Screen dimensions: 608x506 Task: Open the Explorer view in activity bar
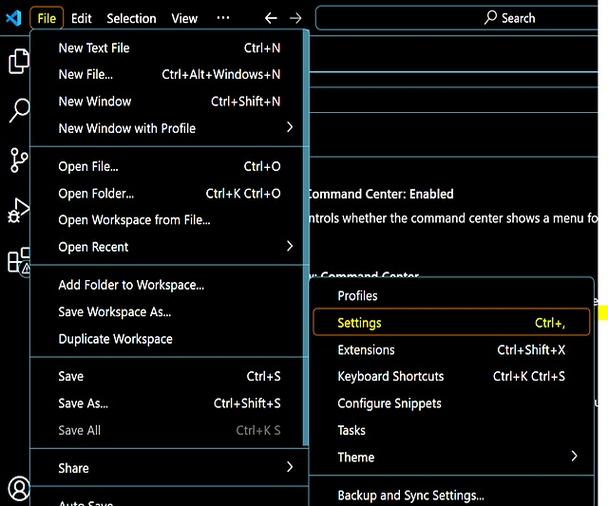19,61
